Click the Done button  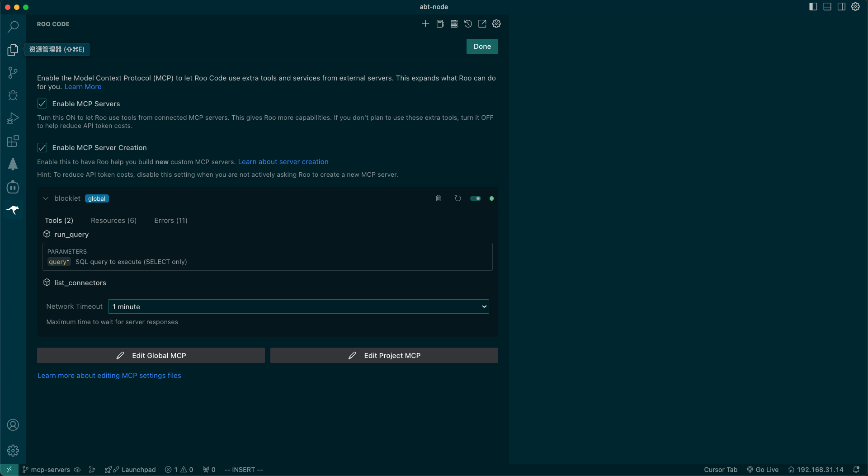482,47
